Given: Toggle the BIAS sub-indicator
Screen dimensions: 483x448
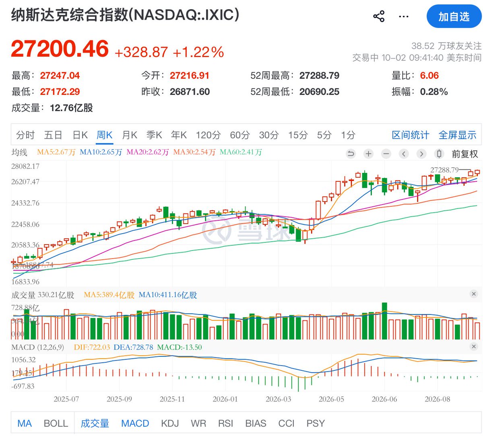Looking at the screenshot, I should pyautogui.click(x=256, y=423).
